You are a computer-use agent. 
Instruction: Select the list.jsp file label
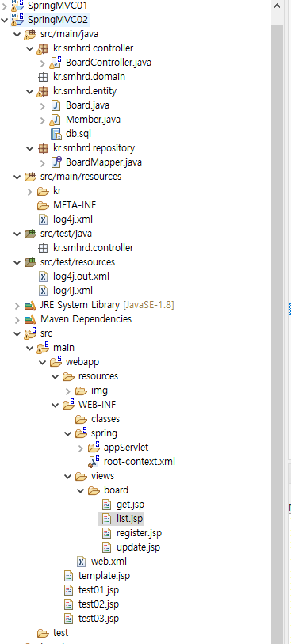(x=129, y=519)
